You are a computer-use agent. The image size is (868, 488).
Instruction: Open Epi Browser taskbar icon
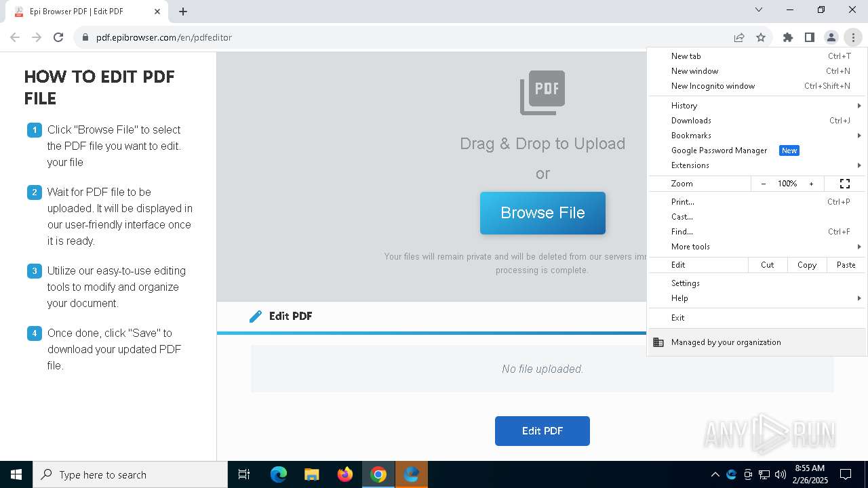click(412, 474)
